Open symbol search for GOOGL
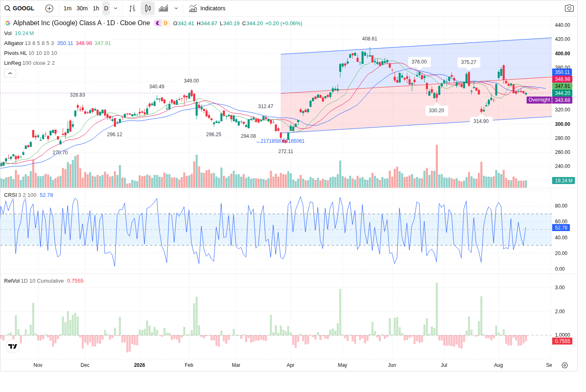Screen dimensions: 586x392 click(20, 8)
